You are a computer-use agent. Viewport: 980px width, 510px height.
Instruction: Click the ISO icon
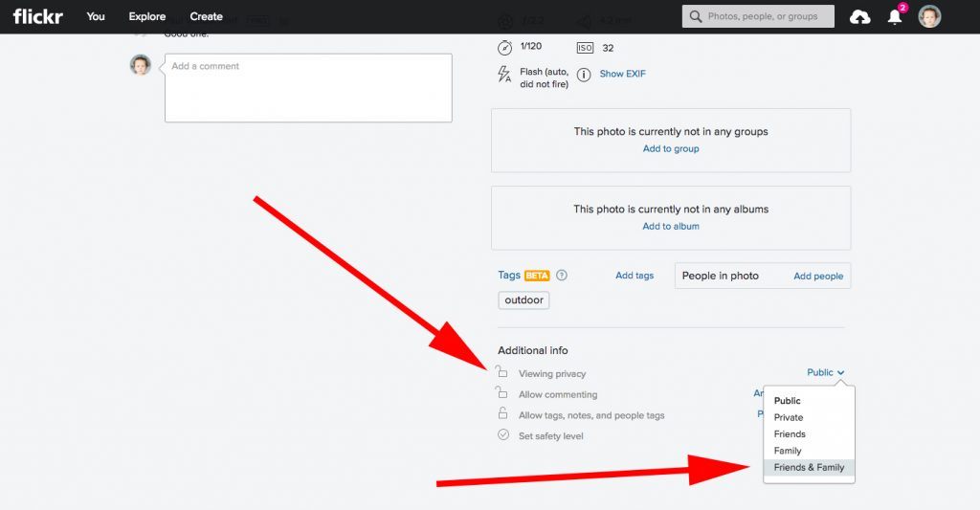pos(585,48)
